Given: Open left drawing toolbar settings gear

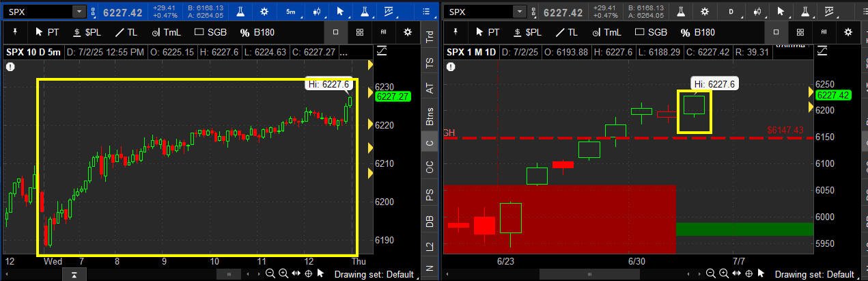Looking at the screenshot, I should pyautogui.click(x=408, y=32).
